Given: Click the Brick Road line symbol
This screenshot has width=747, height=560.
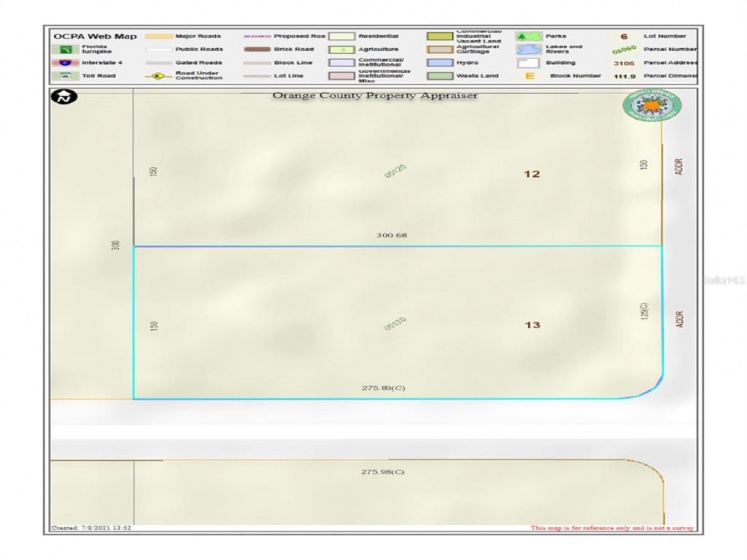Looking at the screenshot, I should click(x=257, y=49).
